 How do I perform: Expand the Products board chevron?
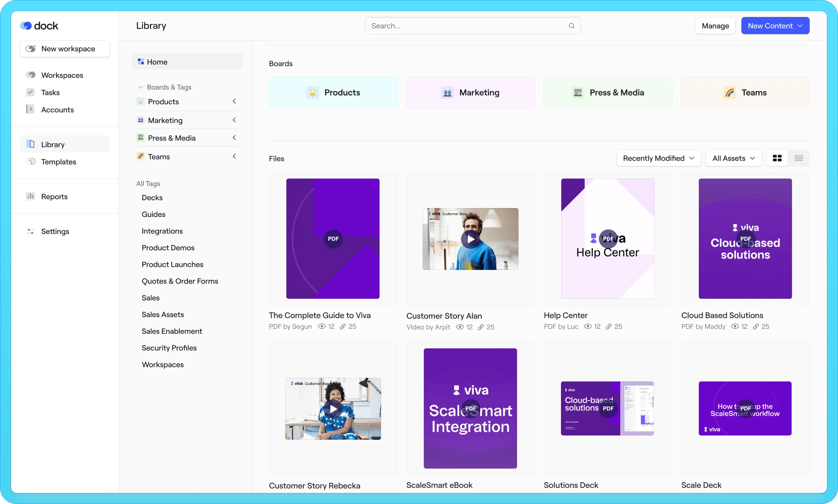[234, 101]
